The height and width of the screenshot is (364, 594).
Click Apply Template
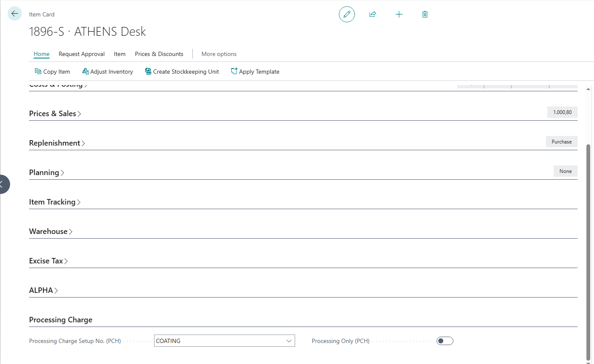click(255, 72)
